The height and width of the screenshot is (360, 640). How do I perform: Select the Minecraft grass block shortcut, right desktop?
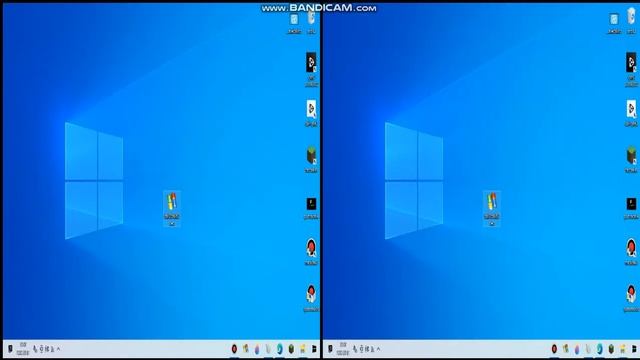631,156
